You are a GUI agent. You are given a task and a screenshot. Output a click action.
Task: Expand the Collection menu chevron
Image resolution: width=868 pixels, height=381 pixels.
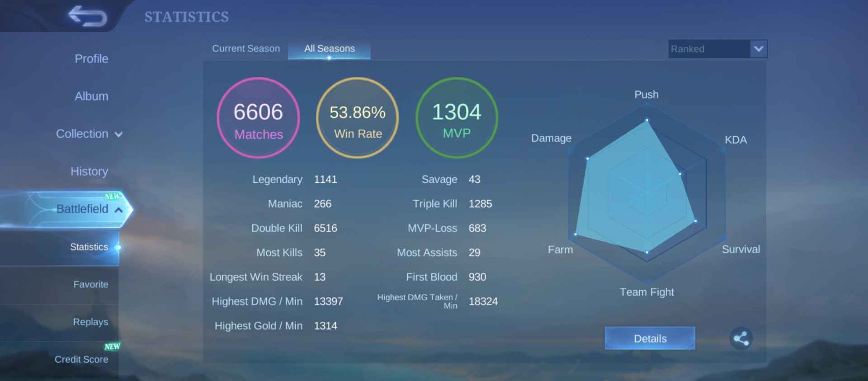point(119,135)
